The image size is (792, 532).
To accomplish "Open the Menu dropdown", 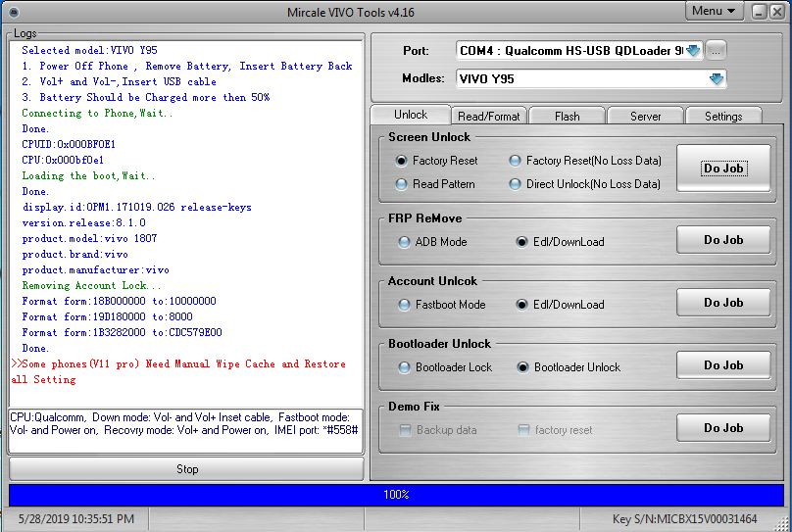I will (x=714, y=11).
